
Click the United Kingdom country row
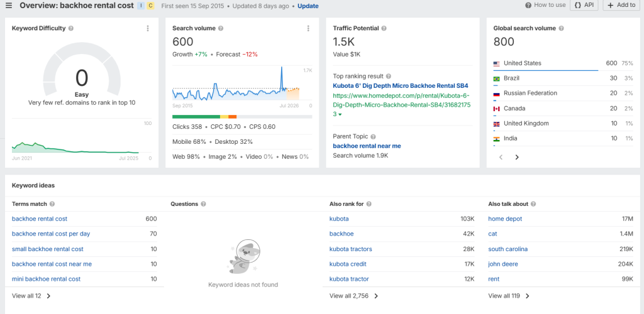pos(563,123)
